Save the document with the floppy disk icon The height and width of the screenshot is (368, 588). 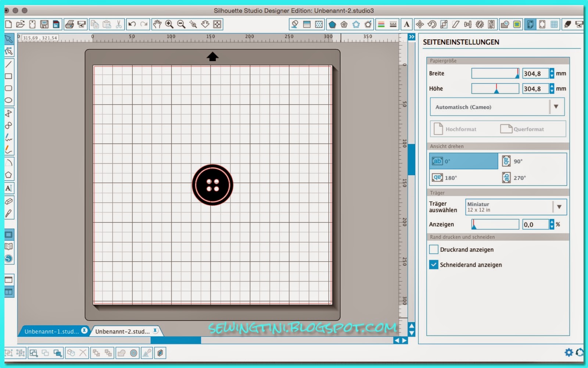44,24
